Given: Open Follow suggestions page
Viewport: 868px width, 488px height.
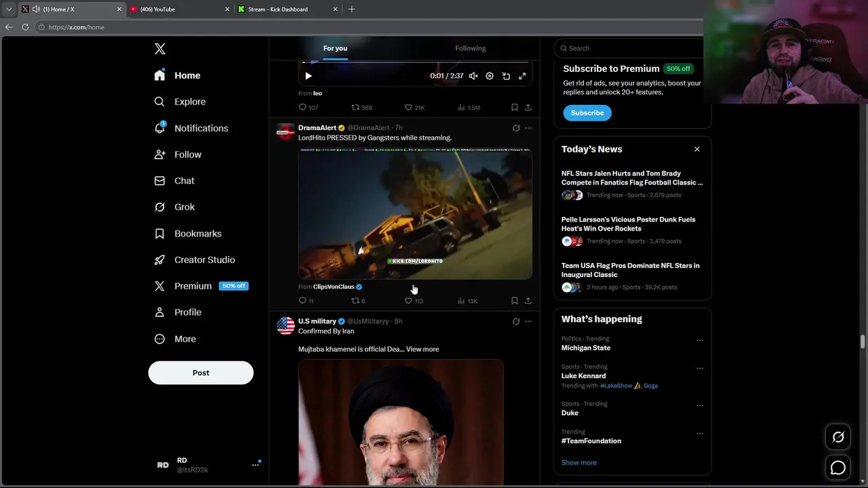Looking at the screenshot, I should tap(178, 155).
